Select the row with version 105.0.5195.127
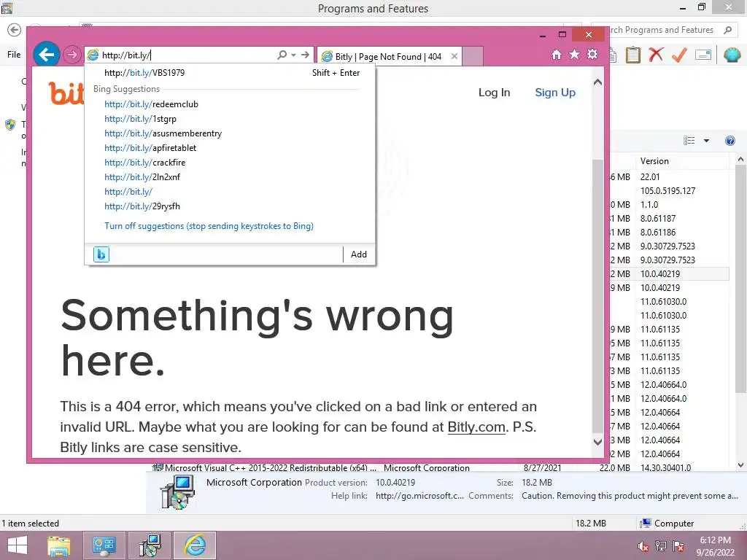 tap(670, 191)
